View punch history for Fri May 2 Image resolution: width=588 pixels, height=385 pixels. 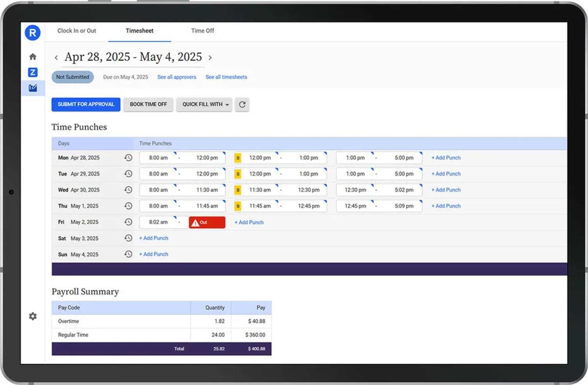tap(128, 222)
